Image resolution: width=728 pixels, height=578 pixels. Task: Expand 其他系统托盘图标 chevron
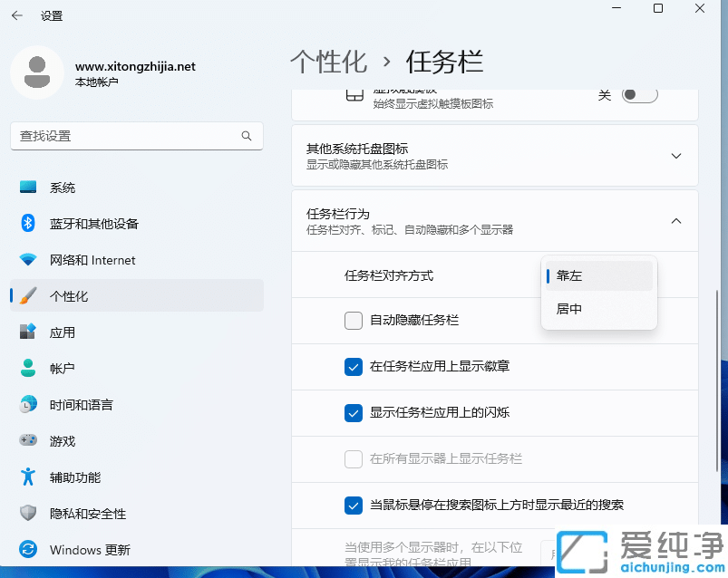click(x=676, y=156)
